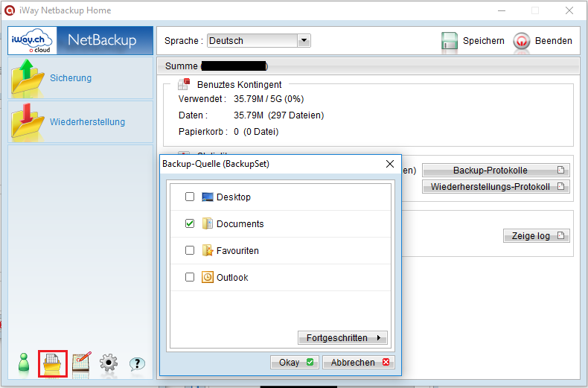Open the user profile icon in bottom toolbar
Viewport: 588px width, 388px height.
[x=24, y=363]
